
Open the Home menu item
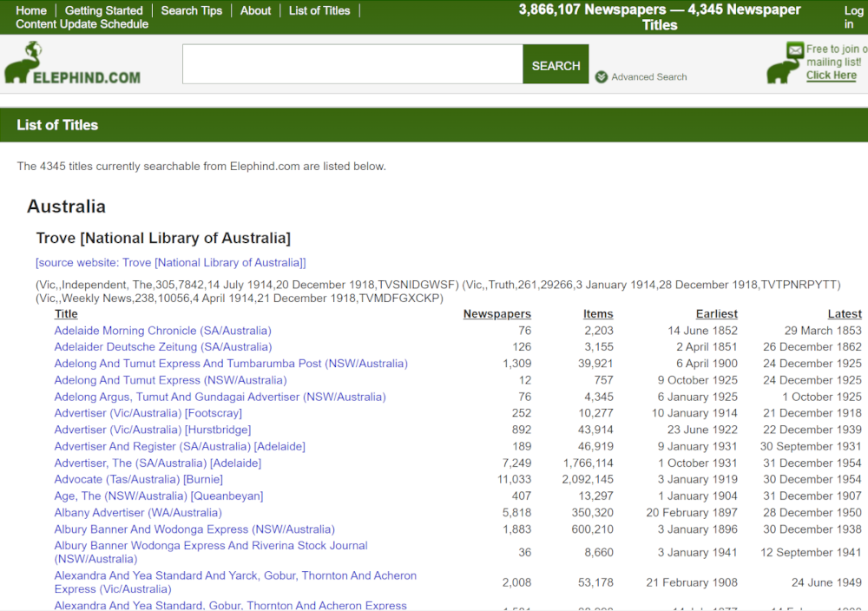pyautogui.click(x=31, y=10)
